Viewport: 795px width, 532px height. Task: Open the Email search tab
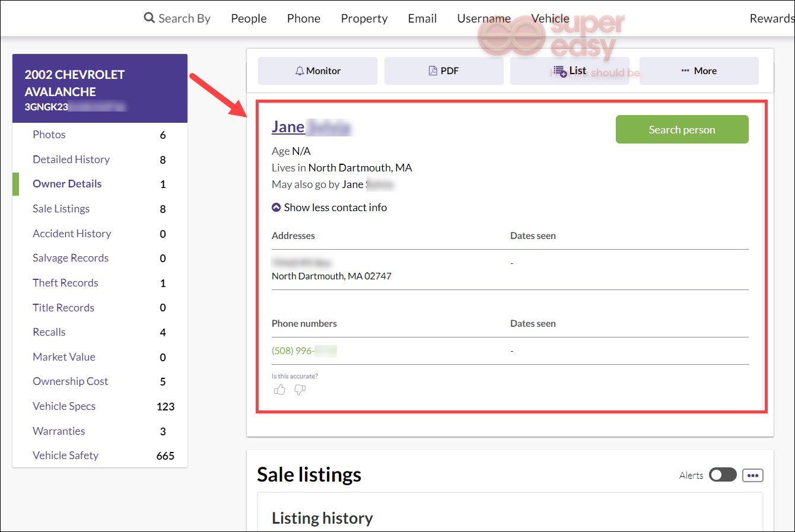pyautogui.click(x=422, y=18)
